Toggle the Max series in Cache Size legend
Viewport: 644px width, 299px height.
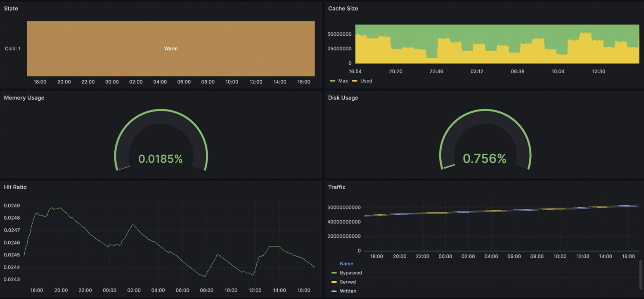coord(343,81)
